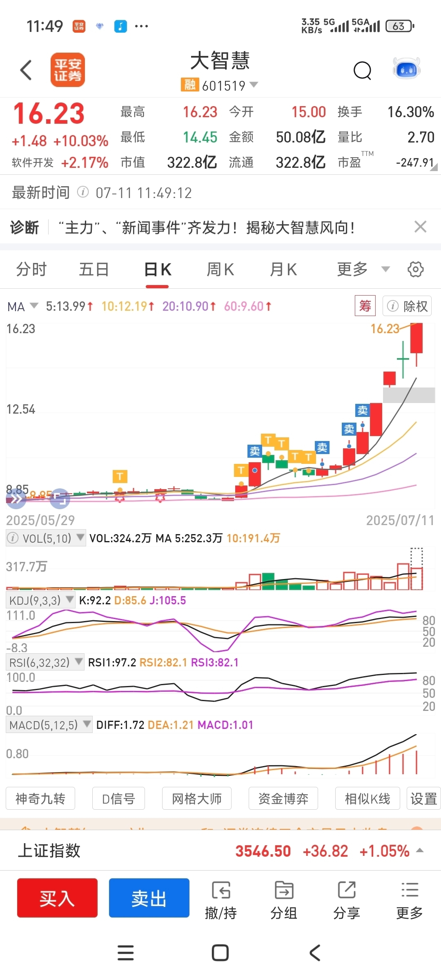Image resolution: width=441 pixels, height=980 pixels.
Task: Open the Ping An Securities logo
Action: pyautogui.click(x=68, y=70)
